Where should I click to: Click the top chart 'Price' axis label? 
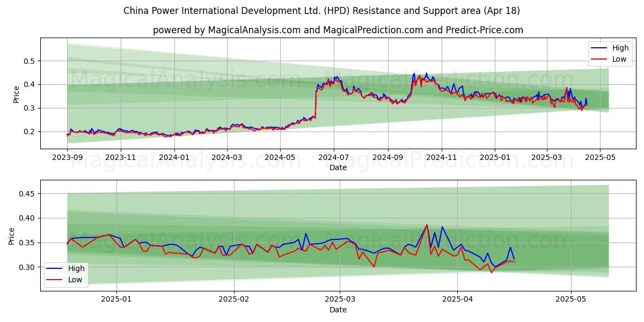[17, 94]
